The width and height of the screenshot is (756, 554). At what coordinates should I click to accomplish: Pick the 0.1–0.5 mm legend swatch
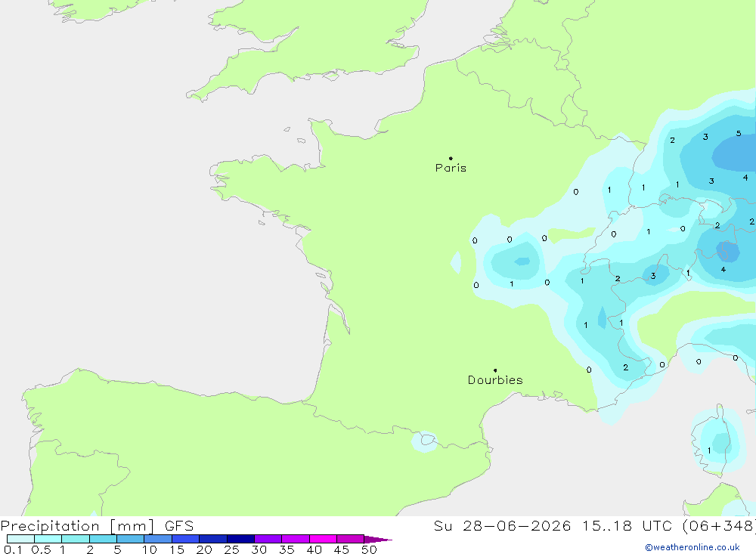pyautogui.click(x=20, y=539)
